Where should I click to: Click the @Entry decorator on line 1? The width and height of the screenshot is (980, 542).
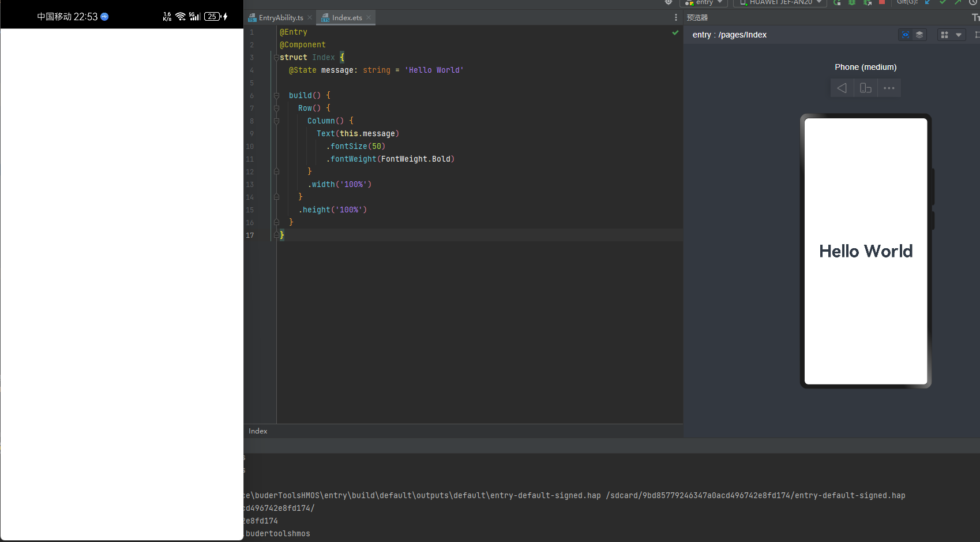pos(294,32)
